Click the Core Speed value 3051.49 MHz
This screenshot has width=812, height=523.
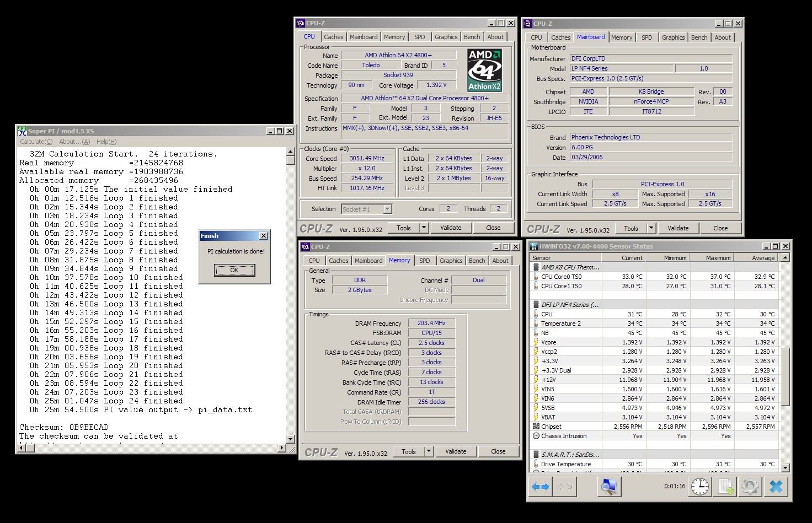coord(367,158)
